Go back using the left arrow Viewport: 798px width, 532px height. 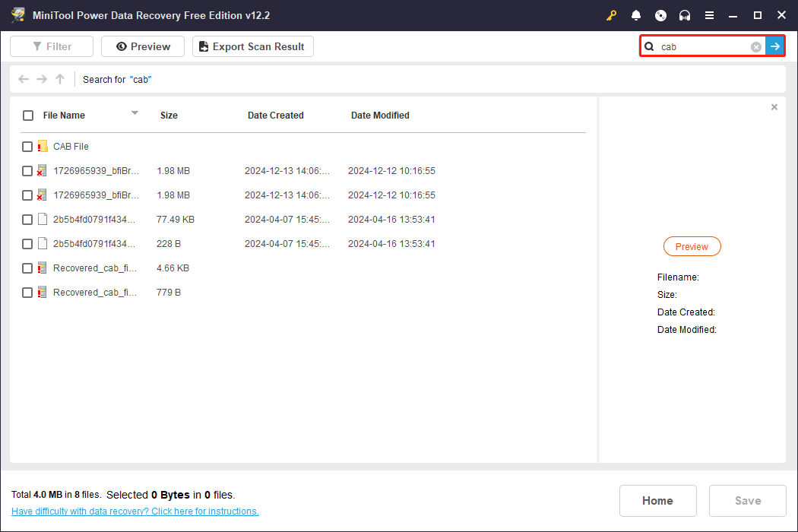tap(24, 79)
